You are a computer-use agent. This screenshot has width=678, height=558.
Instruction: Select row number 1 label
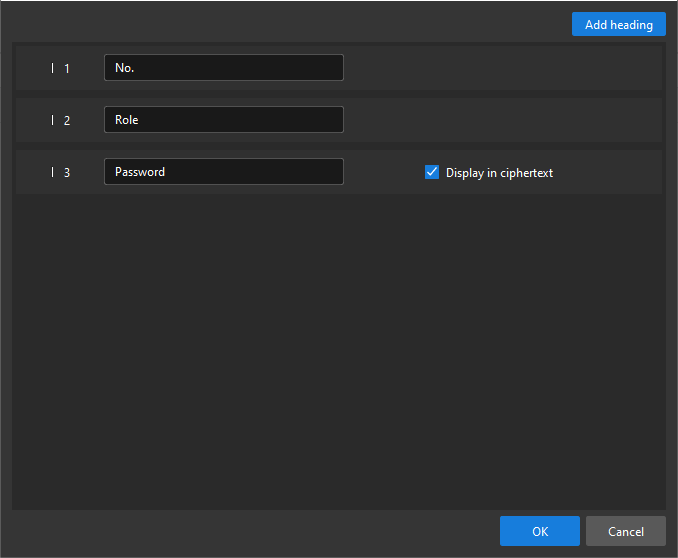(x=67, y=69)
